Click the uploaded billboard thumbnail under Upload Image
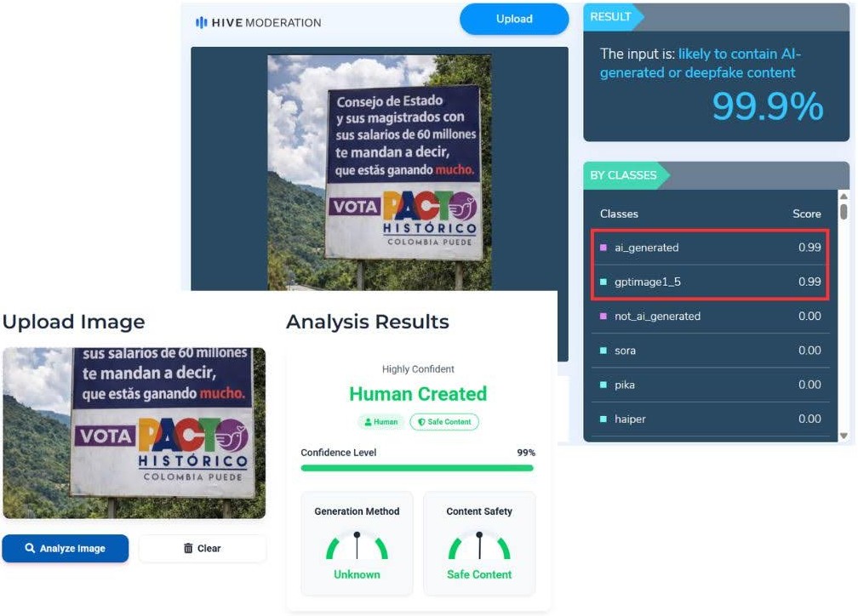 [x=134, y=432]
